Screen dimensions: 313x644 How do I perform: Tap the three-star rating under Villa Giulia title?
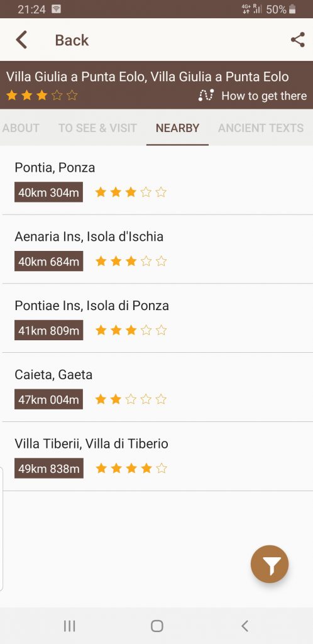tap(42, 96)
